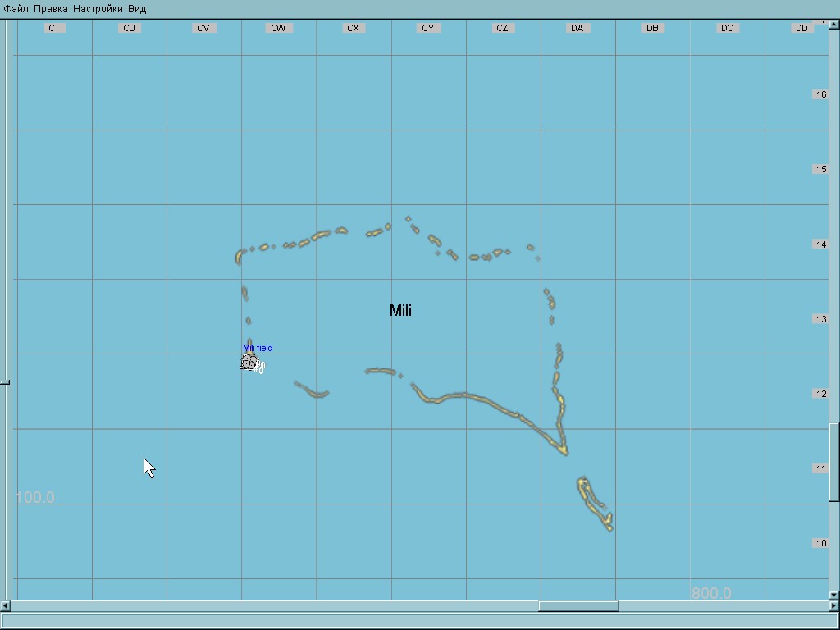Screen dimensions: 840x630
Task: Click the vertical scrollbar up arrow
Action: click(833, 25)
